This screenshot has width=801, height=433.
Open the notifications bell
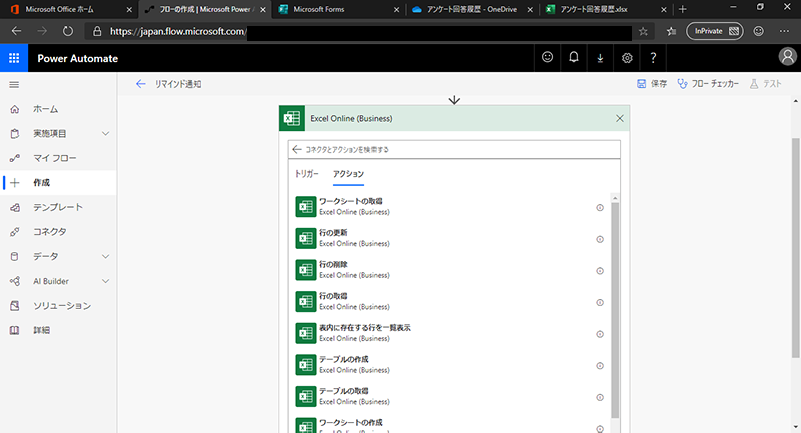[574, 57]
